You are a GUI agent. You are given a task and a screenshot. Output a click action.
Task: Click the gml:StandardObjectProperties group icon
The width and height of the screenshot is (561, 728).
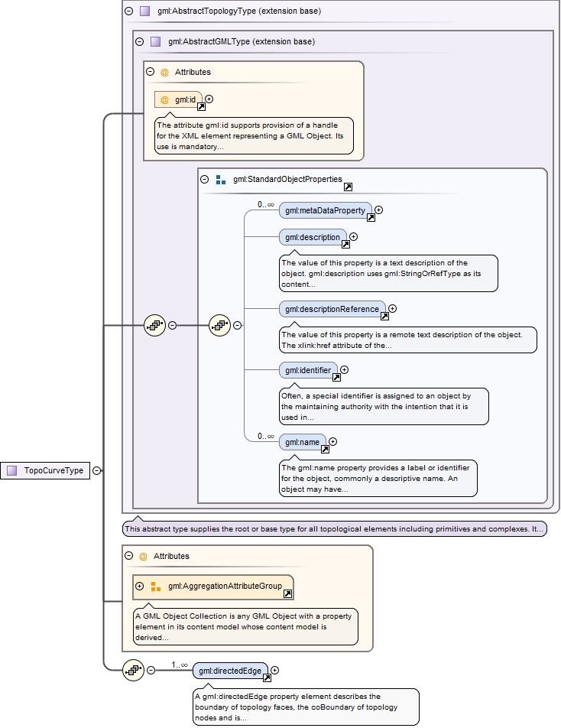[x=221, y=179]
